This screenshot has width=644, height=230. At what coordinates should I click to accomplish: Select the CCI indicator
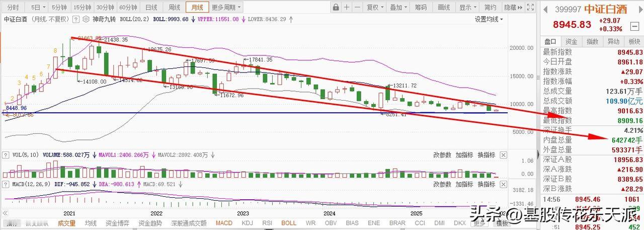point(419,222)
